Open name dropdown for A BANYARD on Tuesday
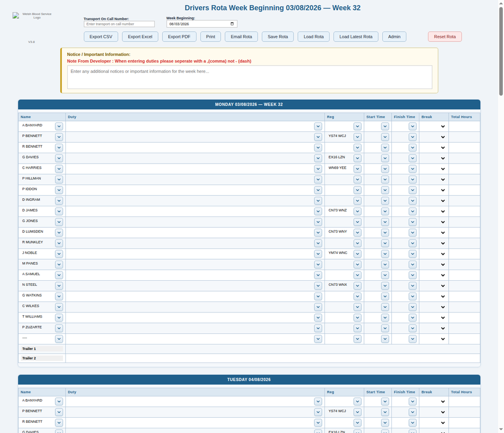Image resolution: width=504 pixels, height=433 pixels. pos(59,401)
